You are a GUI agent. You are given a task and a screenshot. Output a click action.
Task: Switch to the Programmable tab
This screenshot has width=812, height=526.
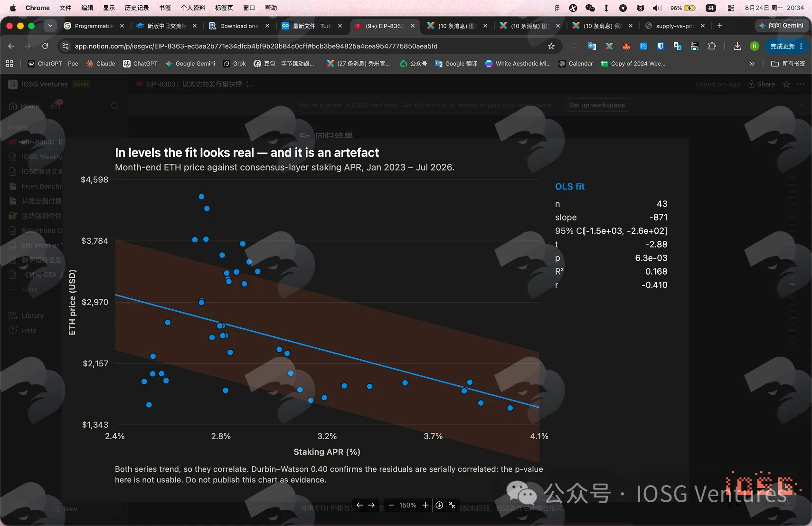[x=94, y=26]
